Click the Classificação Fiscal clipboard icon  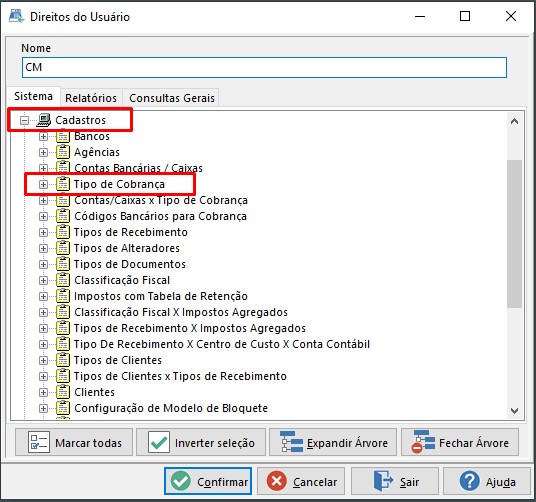(63, 280)
